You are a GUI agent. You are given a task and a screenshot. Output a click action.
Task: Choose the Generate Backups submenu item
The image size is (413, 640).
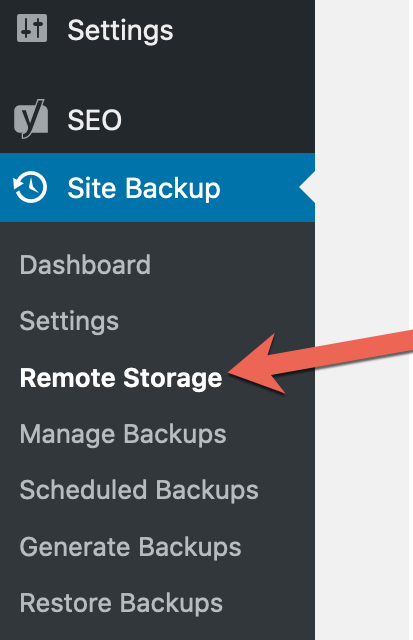(x=131, y=547)
